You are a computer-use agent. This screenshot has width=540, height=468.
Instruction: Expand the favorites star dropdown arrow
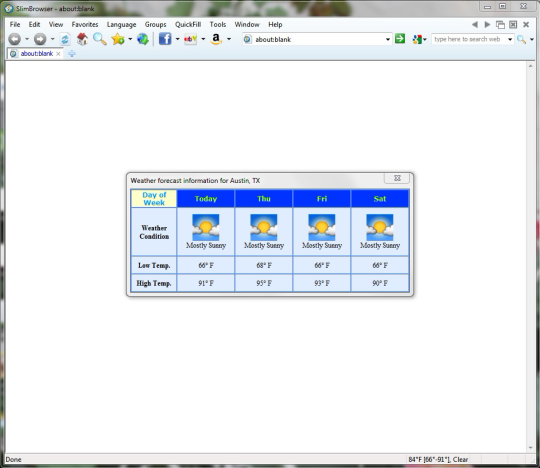(x=130, y=39)
